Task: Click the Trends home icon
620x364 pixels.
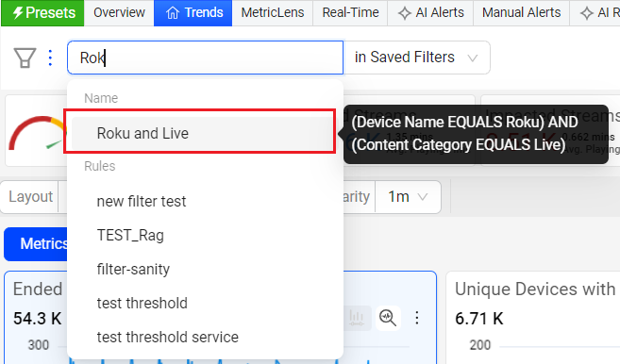Action: 173,12
